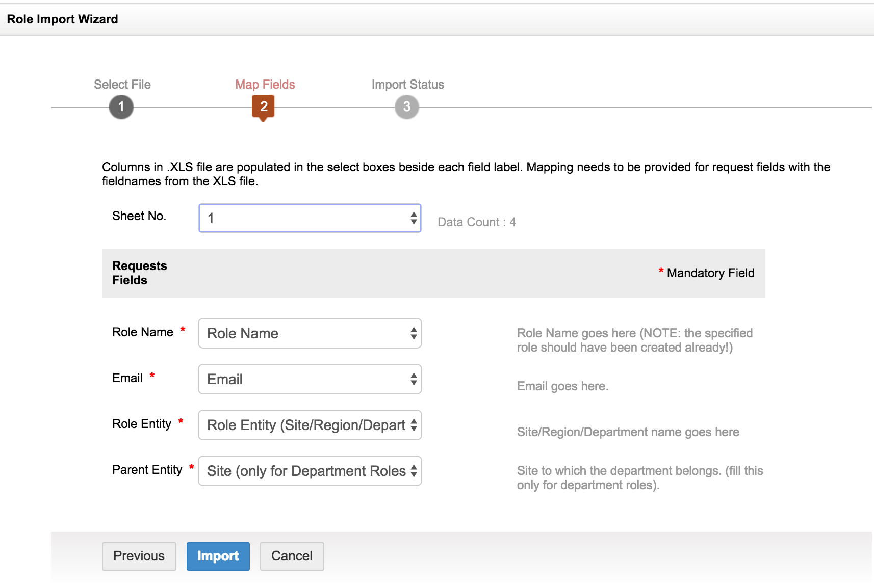Click the Mandatory Field legend text
The width and height of the screenshot is (874, 588).
710,273
